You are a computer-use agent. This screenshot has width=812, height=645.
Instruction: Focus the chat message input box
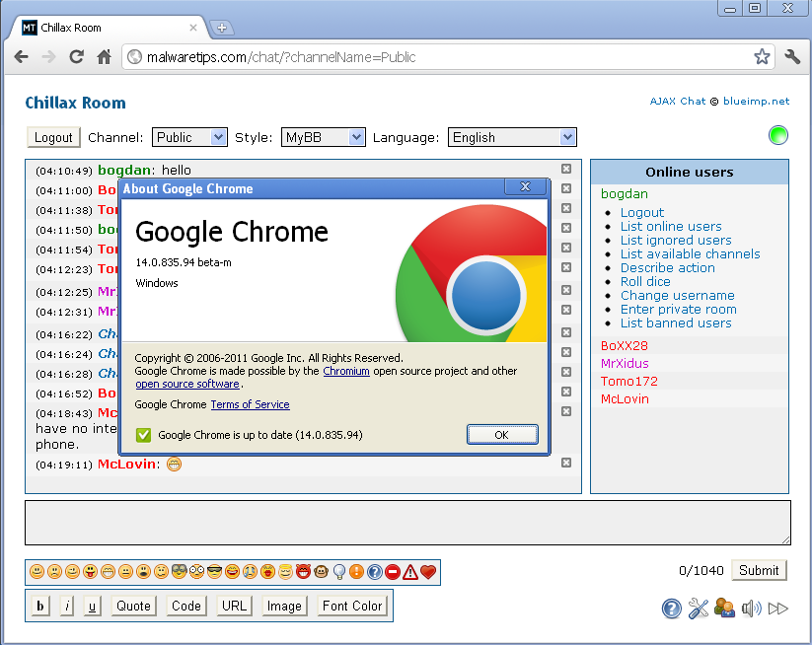[x=407, y=523]
